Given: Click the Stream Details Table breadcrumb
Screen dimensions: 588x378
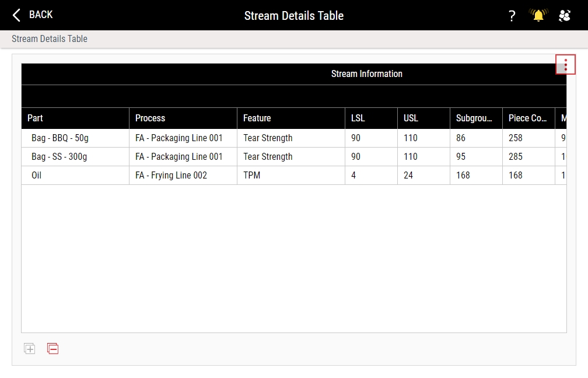Looking at the screenshot, I should 50,38.
